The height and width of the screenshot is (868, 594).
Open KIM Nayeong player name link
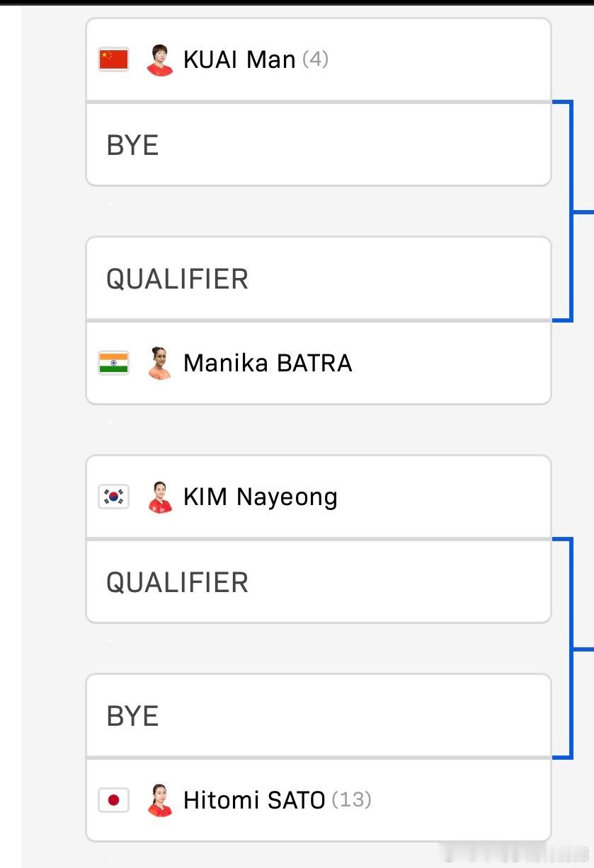pyautogui.click(x=261, y=497)
